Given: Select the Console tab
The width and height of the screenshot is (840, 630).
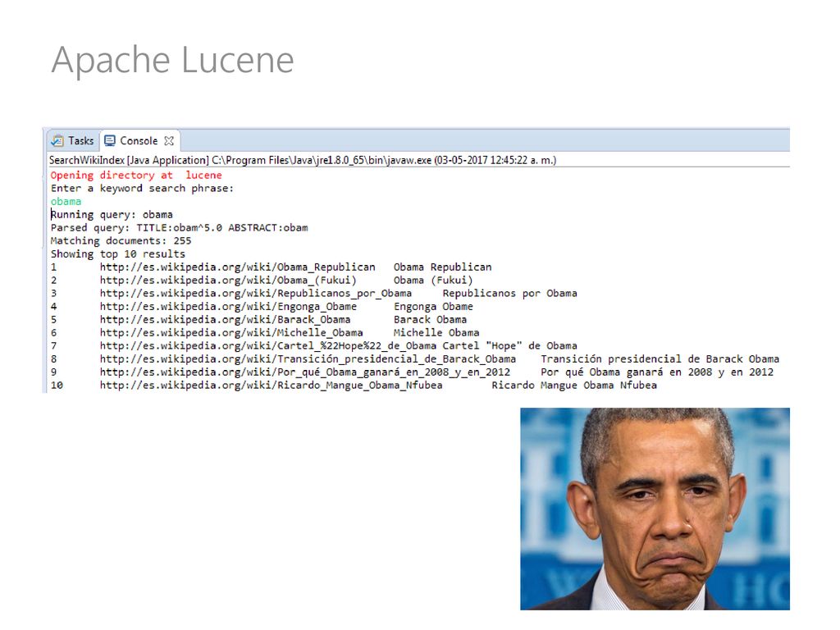Looking at the screenshot, I should point(139,141).
